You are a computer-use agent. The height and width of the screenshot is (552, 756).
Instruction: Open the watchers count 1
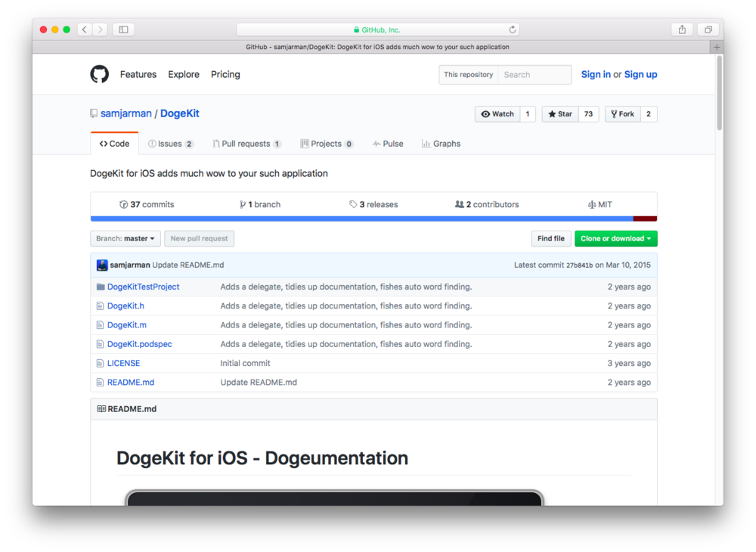click(x=528, y=113)
